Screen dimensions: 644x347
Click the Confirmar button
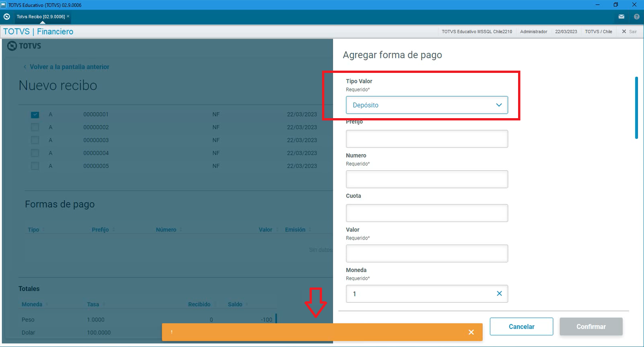(591, 327)
